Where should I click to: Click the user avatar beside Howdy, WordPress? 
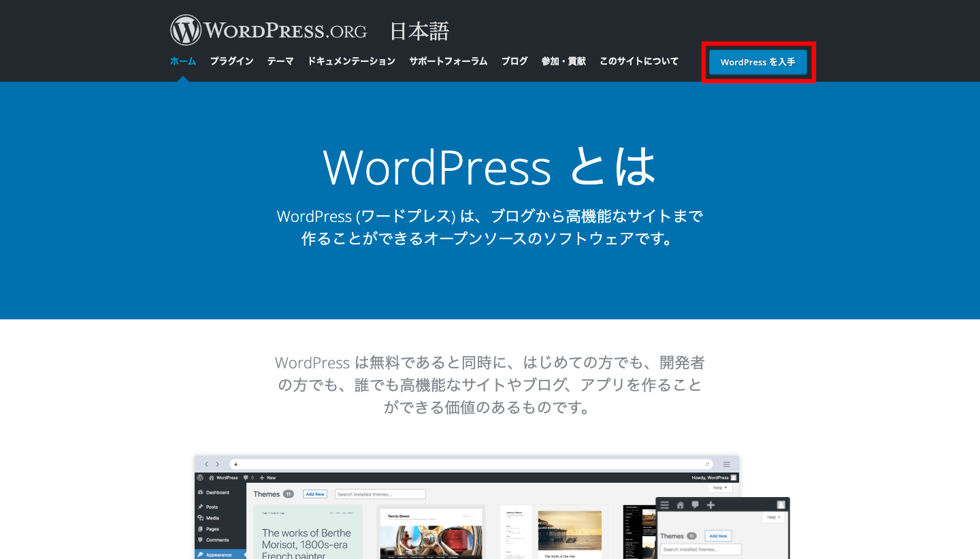[x=734, y=478]
